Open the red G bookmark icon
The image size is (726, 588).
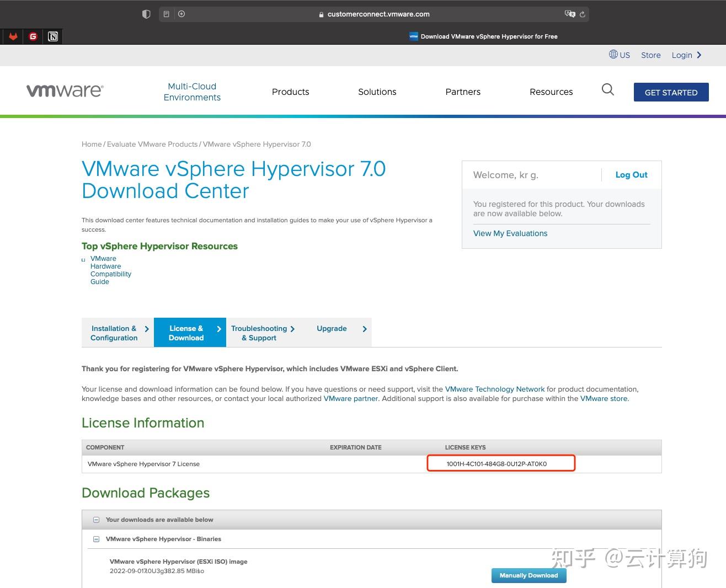pos(33,36)
